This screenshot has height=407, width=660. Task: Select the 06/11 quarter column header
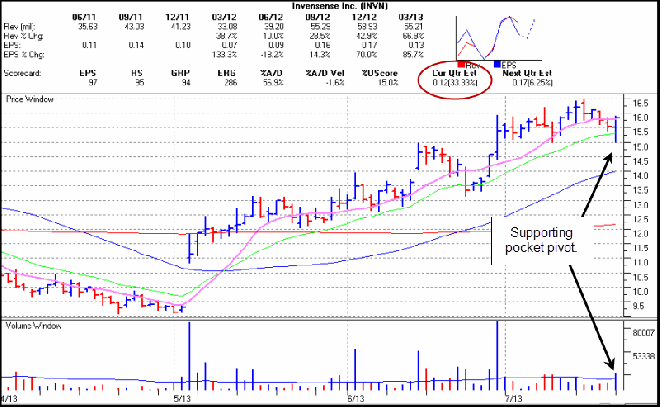tap(84, 17)
